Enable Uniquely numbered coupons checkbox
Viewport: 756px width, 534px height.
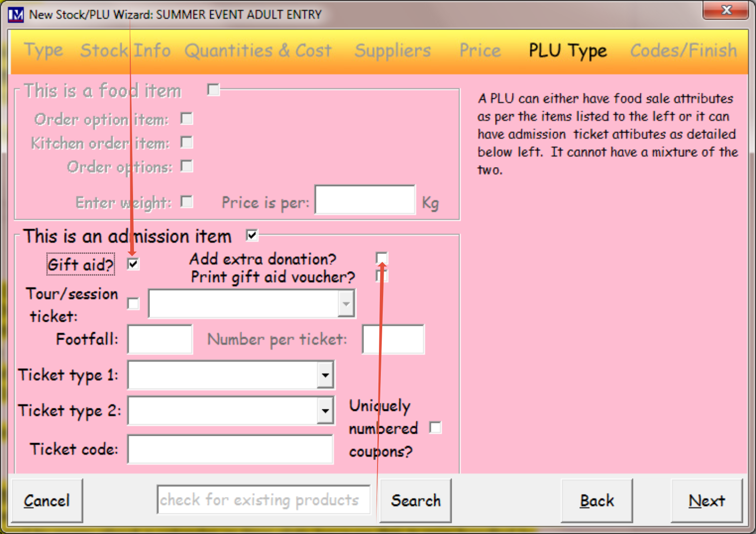[x=436, y=428]
